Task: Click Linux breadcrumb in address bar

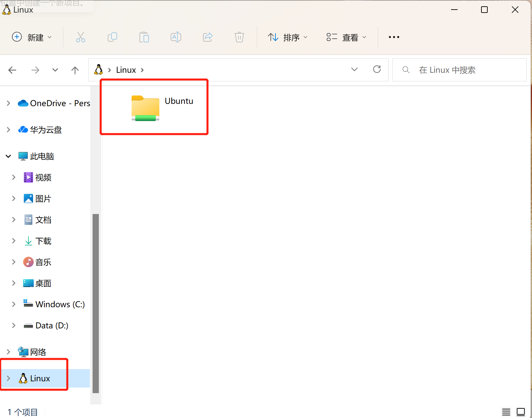Action: pos(126,70)
